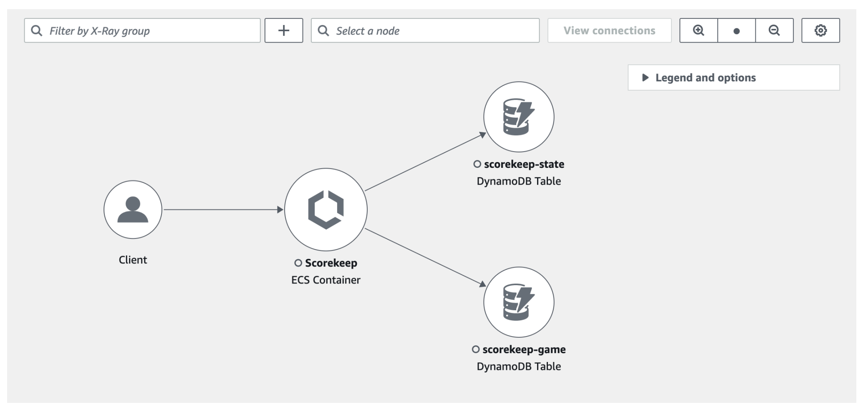The width and height of the screenshot is (868, 410).
Task: Click the status circle beside scorekeep-game
Action: click(x=476, y=349)
